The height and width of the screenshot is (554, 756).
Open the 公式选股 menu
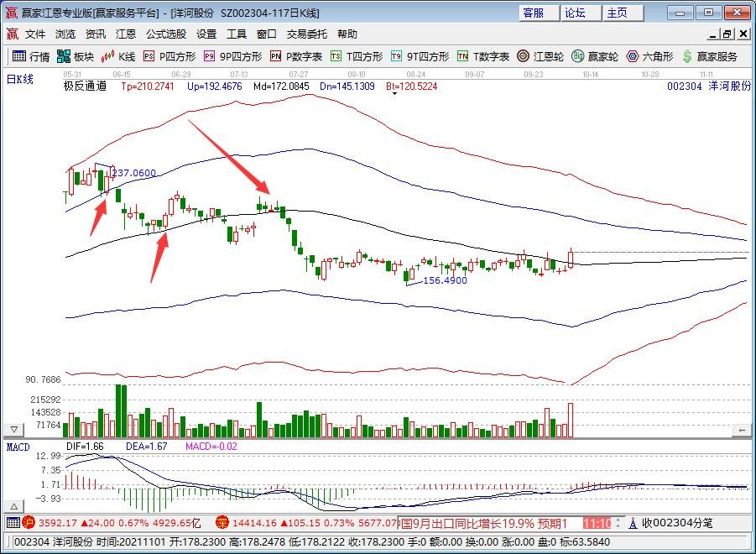(x=166, y=34)
